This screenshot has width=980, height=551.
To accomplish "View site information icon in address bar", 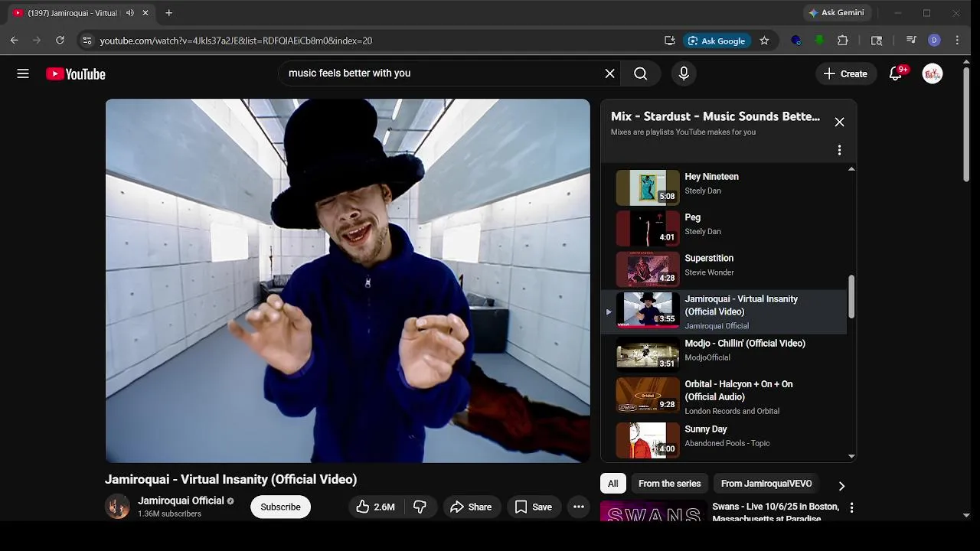I will pyautogui.click(x=87, y=41).
